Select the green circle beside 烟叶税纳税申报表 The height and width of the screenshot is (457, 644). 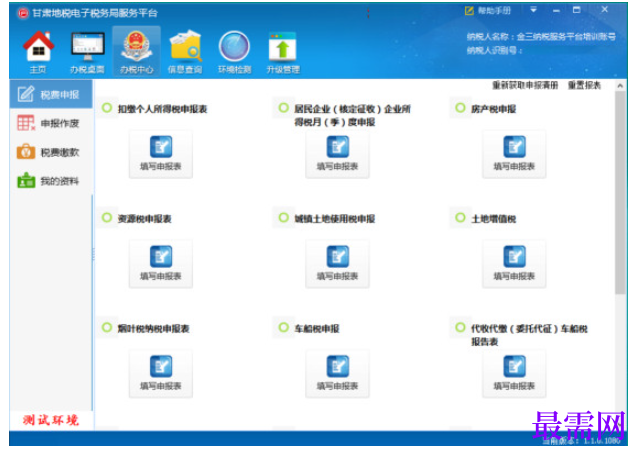point(107,327)
